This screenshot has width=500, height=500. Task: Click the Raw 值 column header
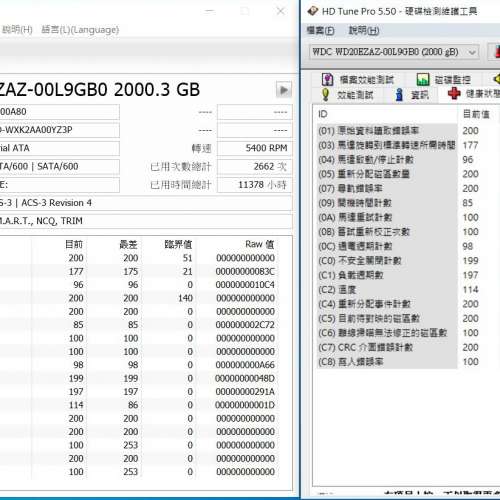tap(260, 244)
